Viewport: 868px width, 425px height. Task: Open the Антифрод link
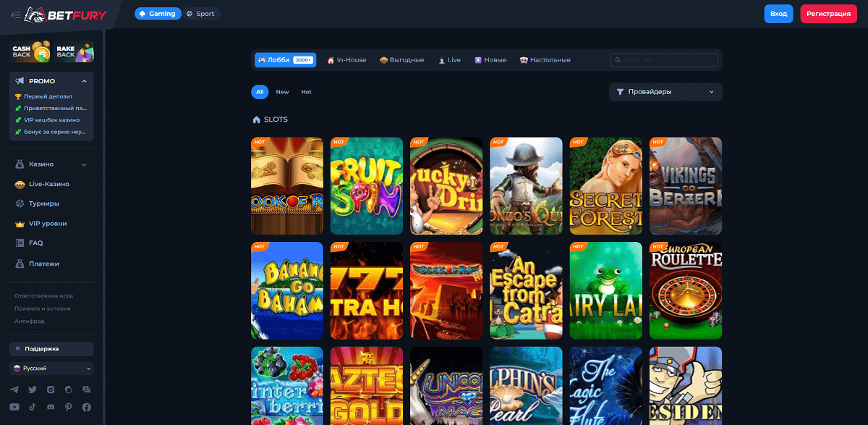(29, 321)
